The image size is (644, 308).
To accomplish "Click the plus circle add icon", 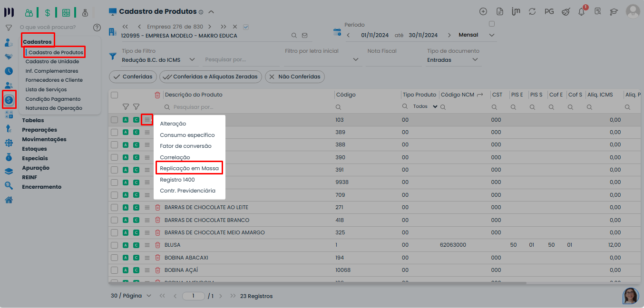I will pyautogui.click(x=483, y=12).
